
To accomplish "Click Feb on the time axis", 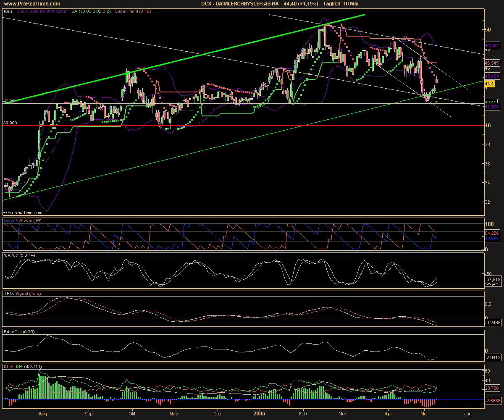I will 302,413.
